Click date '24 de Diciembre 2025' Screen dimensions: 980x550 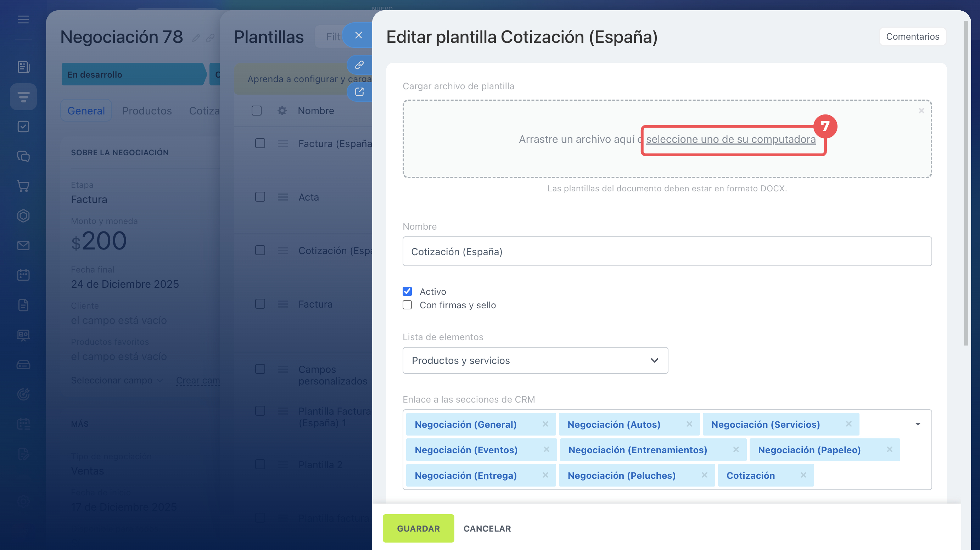pos(125,284)
